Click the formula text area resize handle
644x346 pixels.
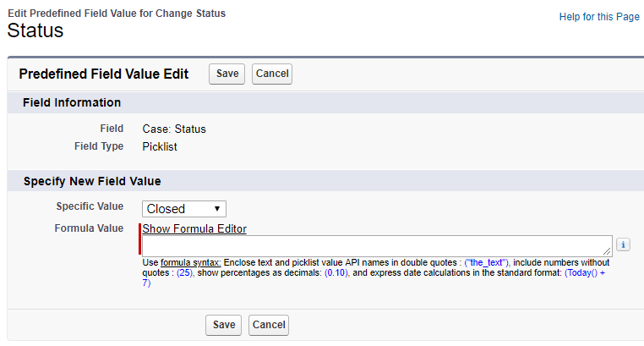(x=607, y=250)
